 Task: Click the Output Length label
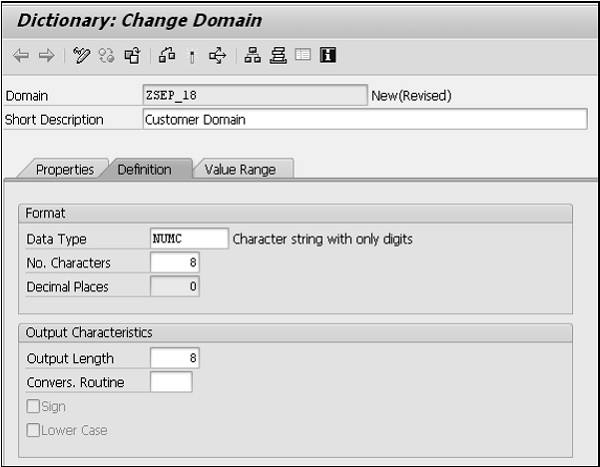[x=70, y=359]
